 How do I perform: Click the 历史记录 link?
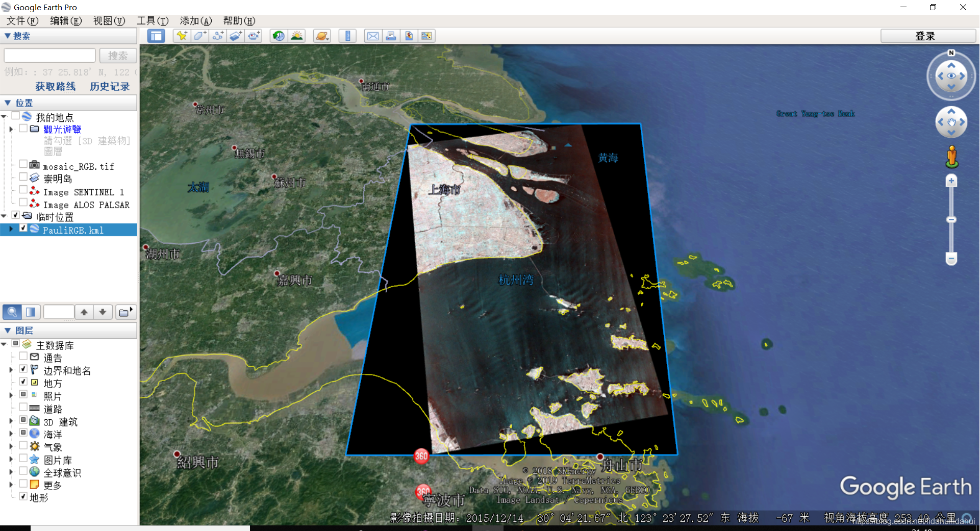click(x=110, y=86)
